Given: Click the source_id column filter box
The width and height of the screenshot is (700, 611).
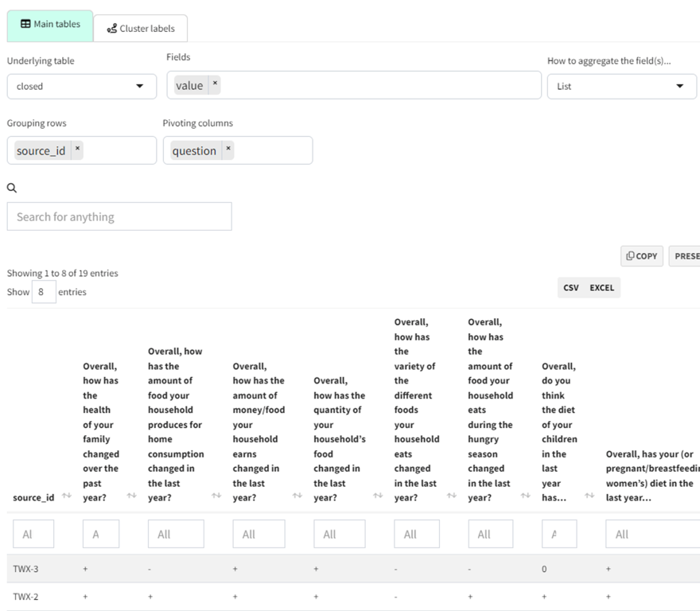Looking at the screenshot, I should pos(33,535).
